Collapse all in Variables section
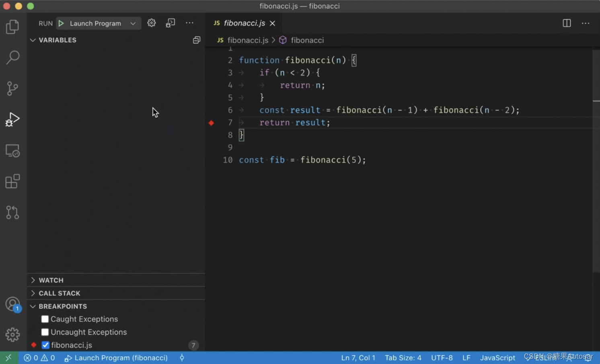Image resolution: width=600 pixels, height=364 pixels. pyautogui.click(x=196, y=40)
